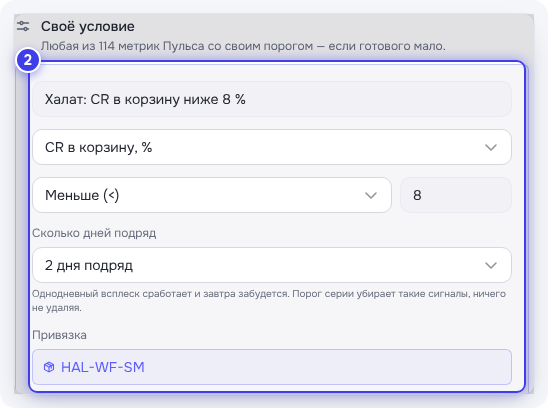Image resolution: width=548 pixels, height=408 pixels.
Task: Click the sliders icon beside Своё условие
Action: [23, 26]
